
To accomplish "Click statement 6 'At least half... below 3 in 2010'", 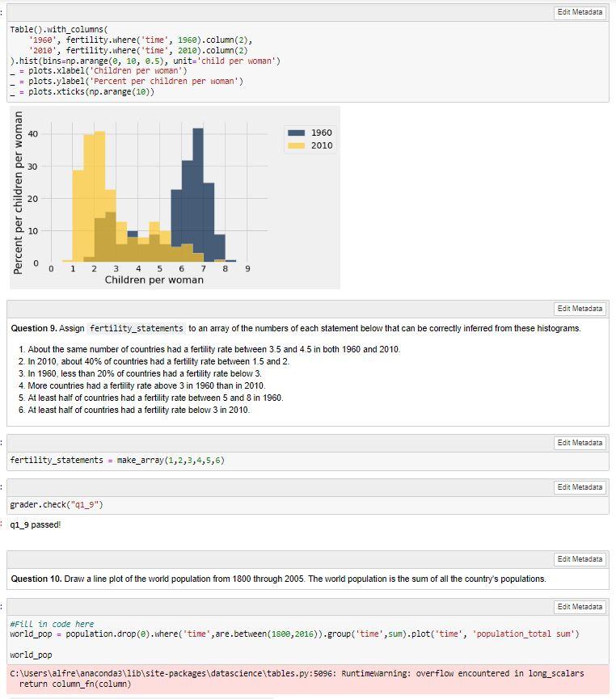I will (x=139, y=410).
